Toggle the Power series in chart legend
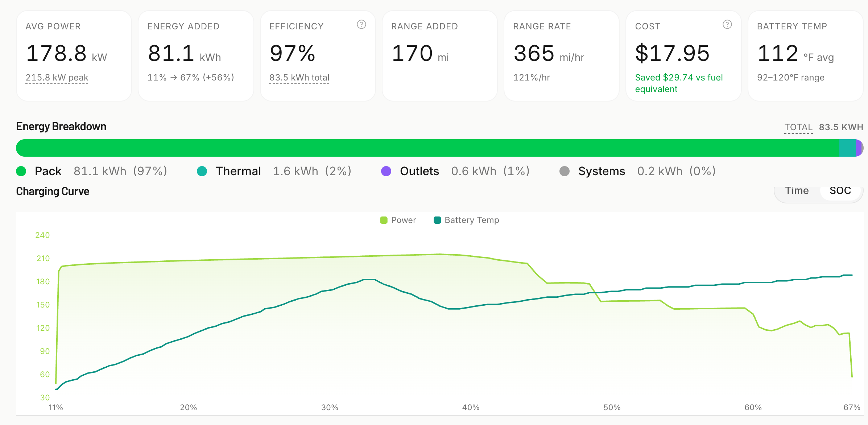Screen dimensions: 868x425 pos(398,220)
